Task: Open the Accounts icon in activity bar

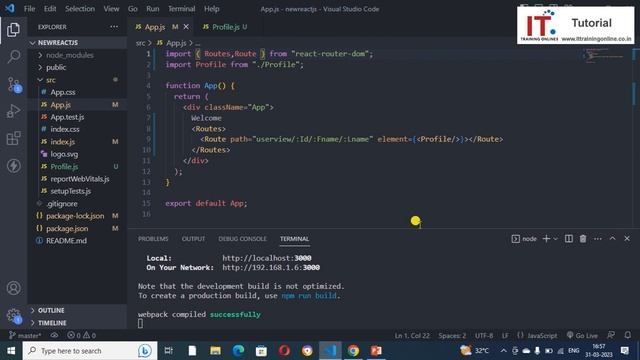Action: 13,288
